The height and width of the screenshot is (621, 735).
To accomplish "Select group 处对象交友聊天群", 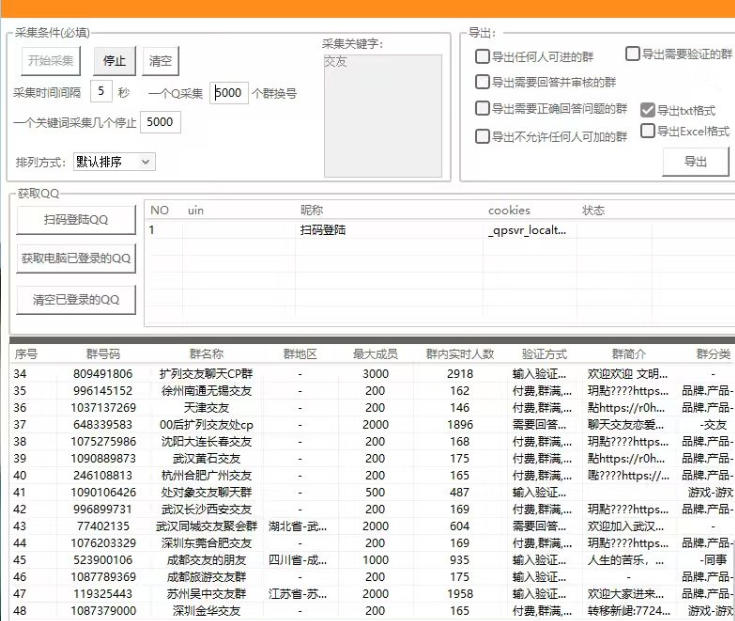I will point(206,492).
